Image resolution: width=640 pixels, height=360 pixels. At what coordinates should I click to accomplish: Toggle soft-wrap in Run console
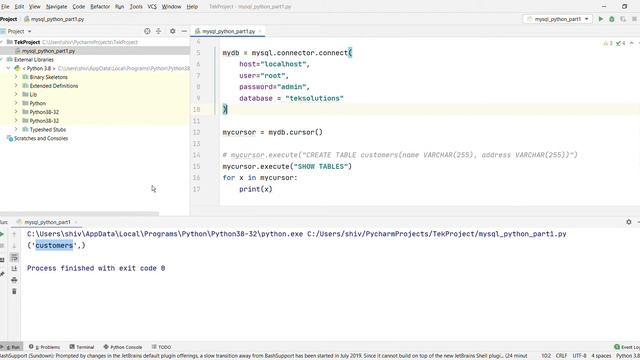point(14,257)
